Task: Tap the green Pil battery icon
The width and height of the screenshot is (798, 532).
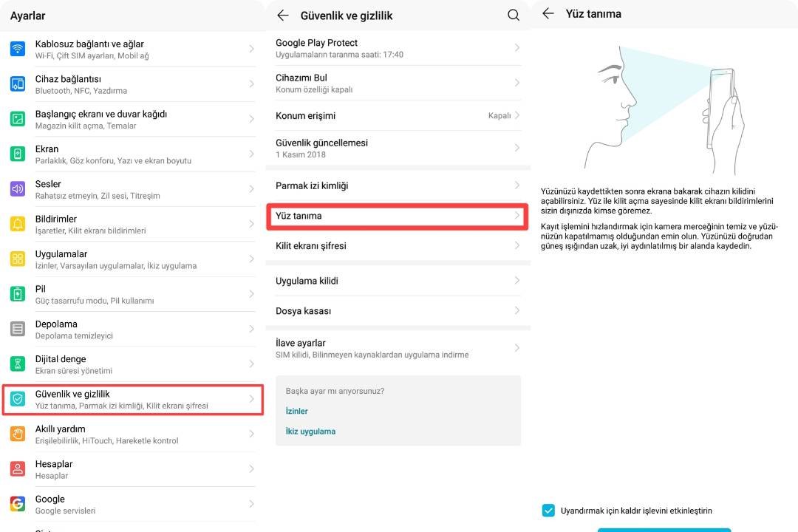Action: point(18,294)
